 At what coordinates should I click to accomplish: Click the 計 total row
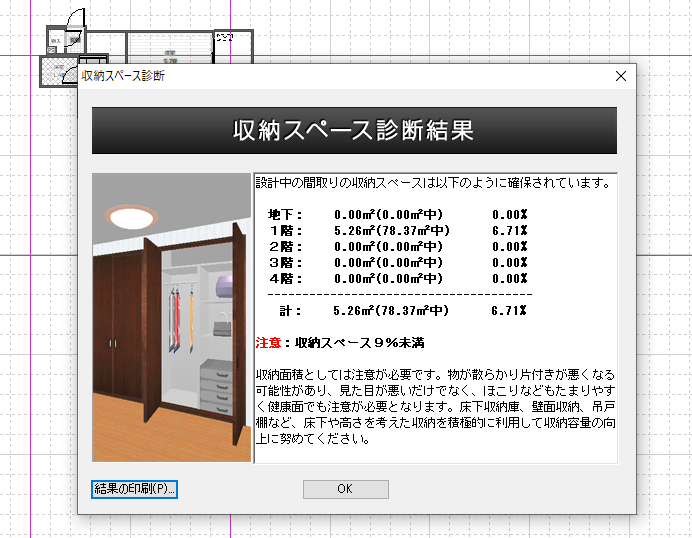[x=402, y=311]
